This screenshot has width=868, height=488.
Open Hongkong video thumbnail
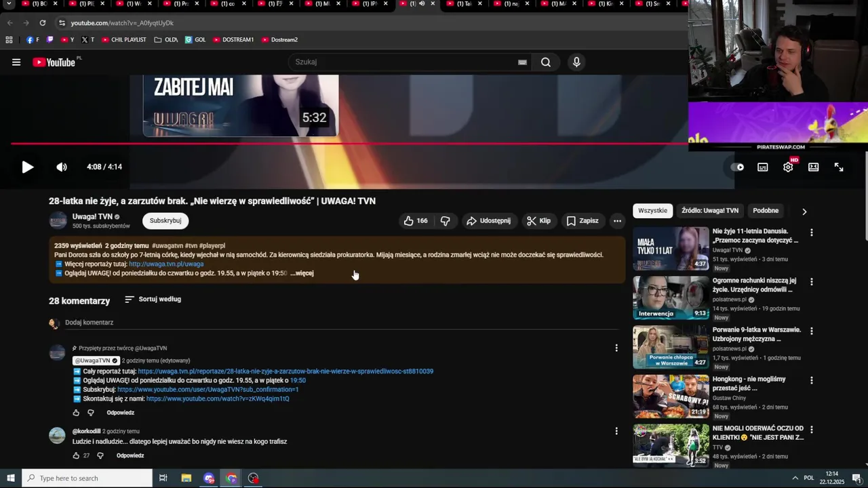click(671, 396)
